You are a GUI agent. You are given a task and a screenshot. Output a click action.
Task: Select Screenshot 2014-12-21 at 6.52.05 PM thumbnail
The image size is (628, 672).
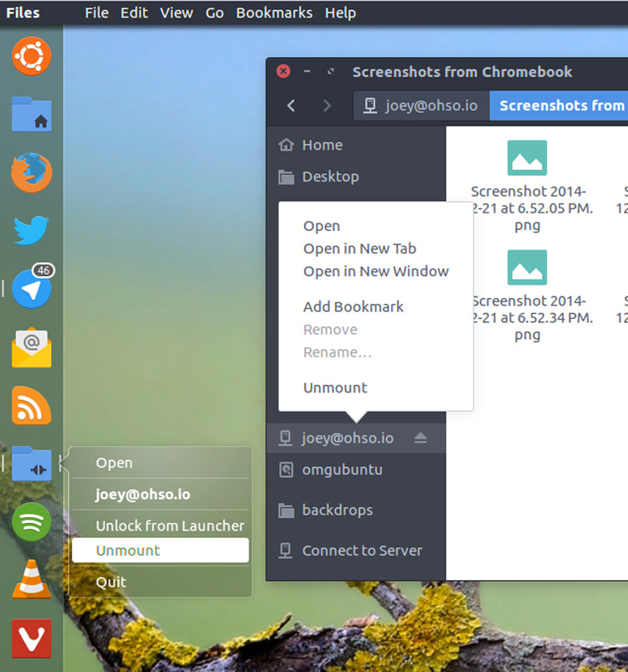528,159
